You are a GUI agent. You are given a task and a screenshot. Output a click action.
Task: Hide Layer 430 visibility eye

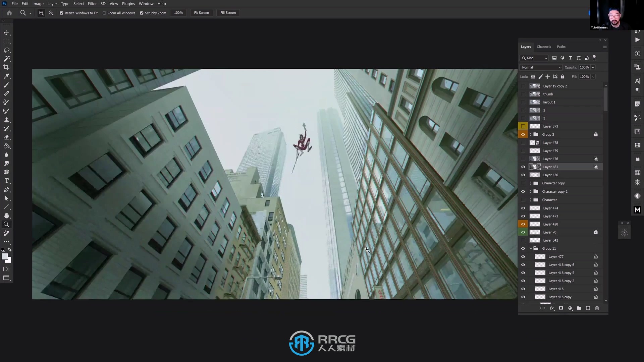pyautogui.click(x=523, y=175)
